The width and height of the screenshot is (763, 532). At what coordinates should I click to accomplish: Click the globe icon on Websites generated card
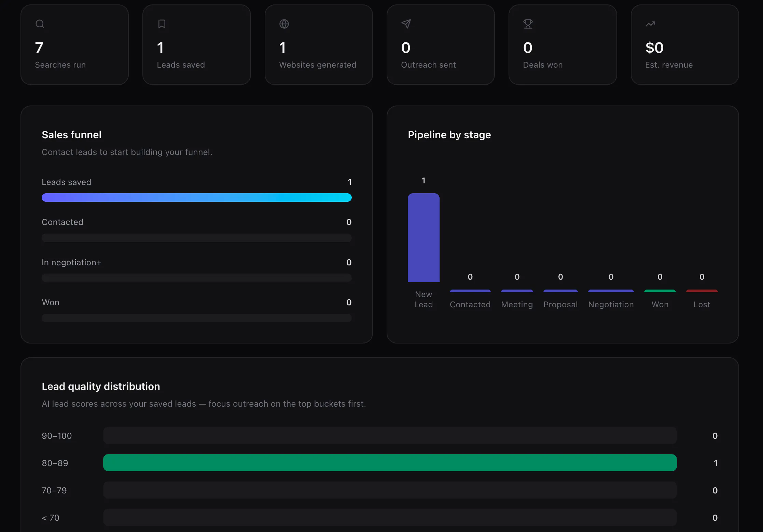pos(284,24)
